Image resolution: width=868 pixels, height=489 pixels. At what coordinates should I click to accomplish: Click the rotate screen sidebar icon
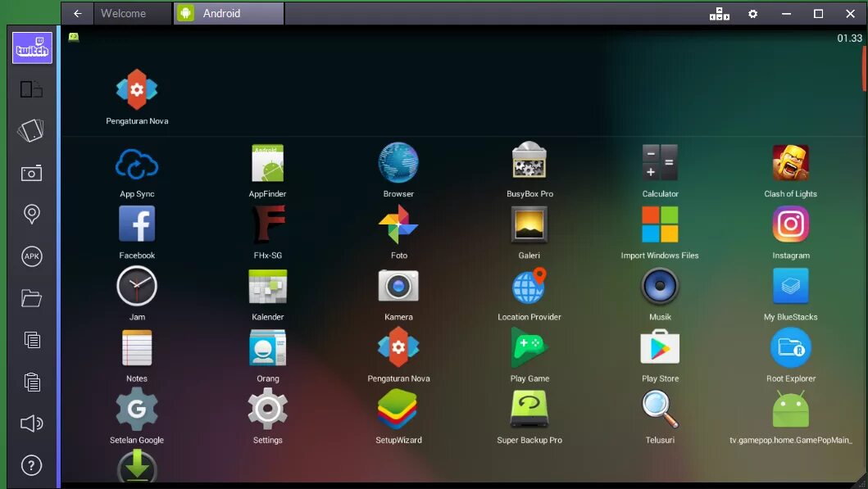pyautogui.click(x=31, y=89)
